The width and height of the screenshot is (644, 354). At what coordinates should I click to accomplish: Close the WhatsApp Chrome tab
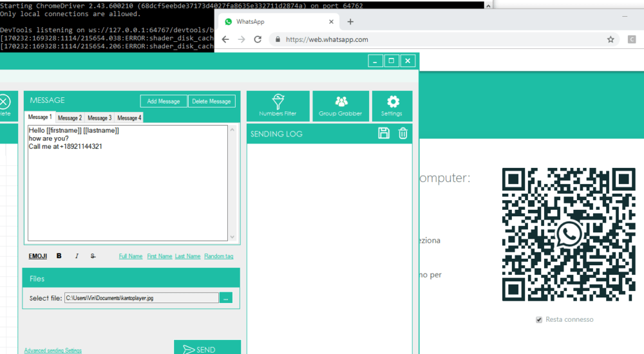[331, 22]
